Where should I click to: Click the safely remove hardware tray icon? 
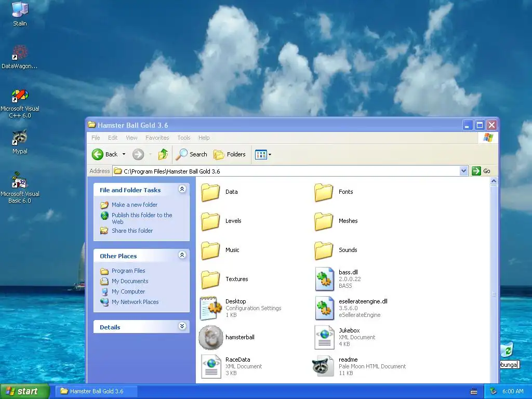[494, 392]
